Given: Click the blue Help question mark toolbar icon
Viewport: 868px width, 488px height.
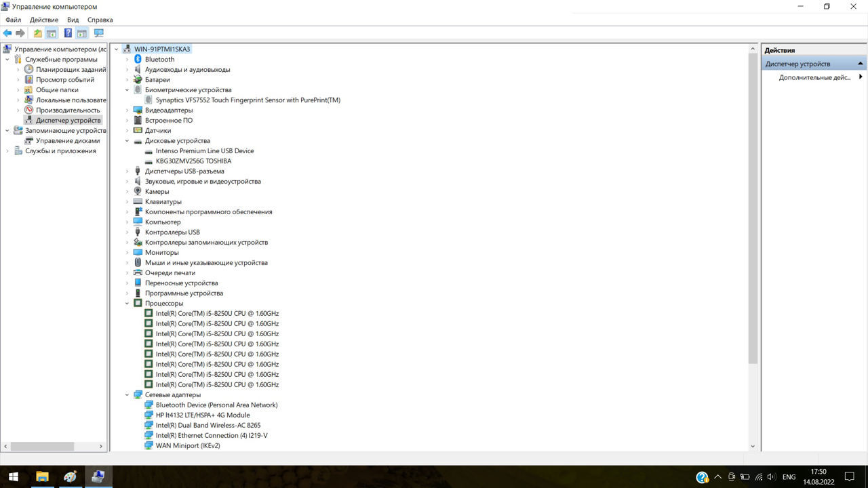Looking at the screenshot, I should (68, 33).
